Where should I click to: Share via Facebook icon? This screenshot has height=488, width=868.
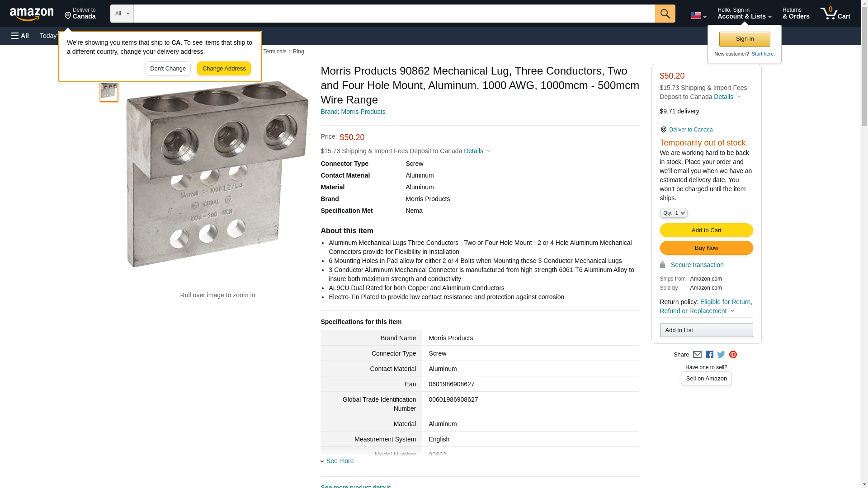(x=709, y=355)
